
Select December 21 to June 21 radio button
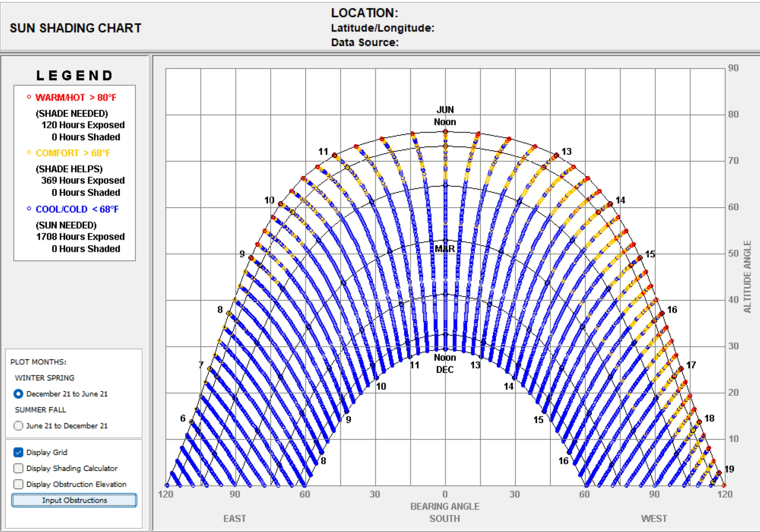(x=18, y=394)
